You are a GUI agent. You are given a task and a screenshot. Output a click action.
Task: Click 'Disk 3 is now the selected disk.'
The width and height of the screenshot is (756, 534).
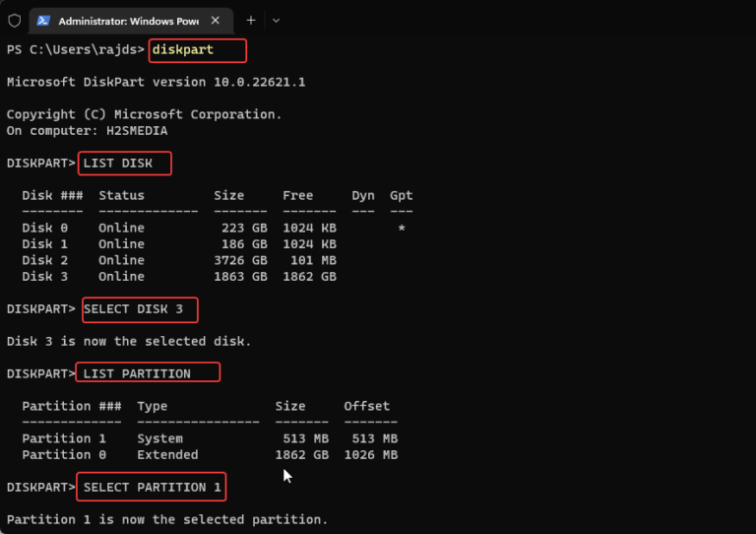129,342
